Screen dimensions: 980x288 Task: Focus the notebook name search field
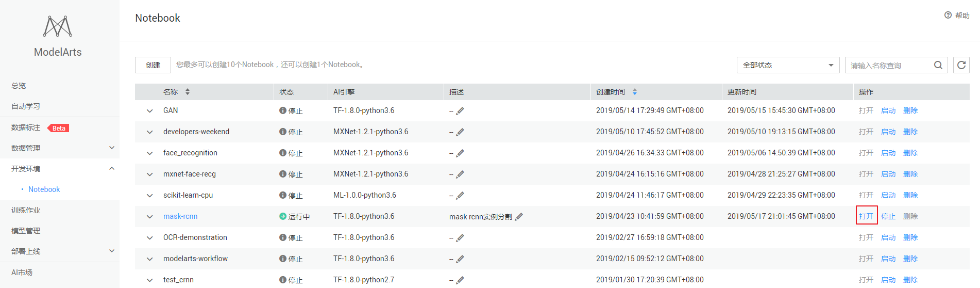tap(889, 65)
